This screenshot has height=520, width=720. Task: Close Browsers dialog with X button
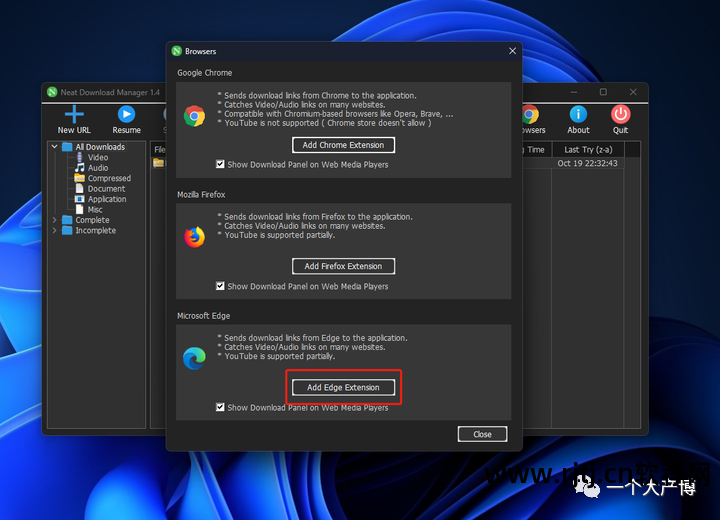pos(512,51)
